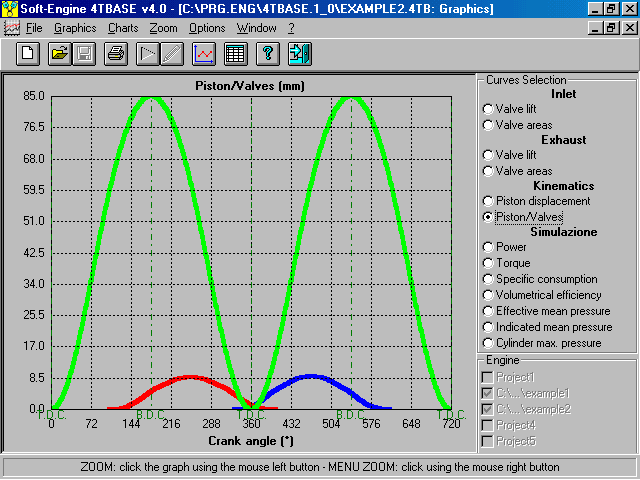Minimize the 4TBASE application window
The height and width of the screenshot is (480, 640).
point(595,9)
